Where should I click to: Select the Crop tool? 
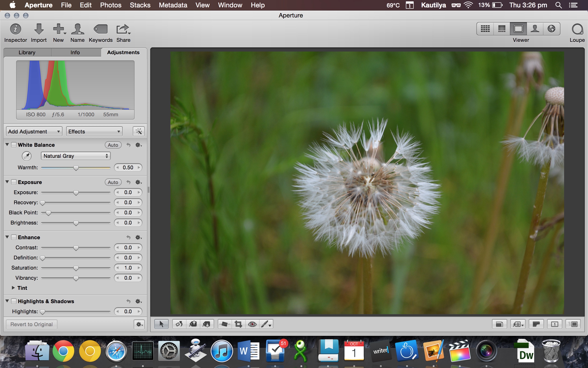click(x=238, y=324)
